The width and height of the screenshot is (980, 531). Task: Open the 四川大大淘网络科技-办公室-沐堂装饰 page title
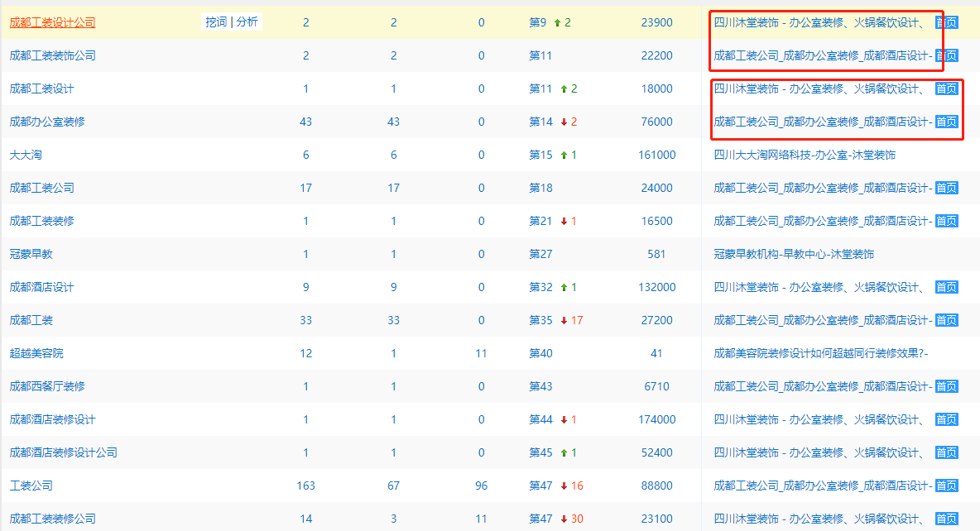tap(805, 155)
